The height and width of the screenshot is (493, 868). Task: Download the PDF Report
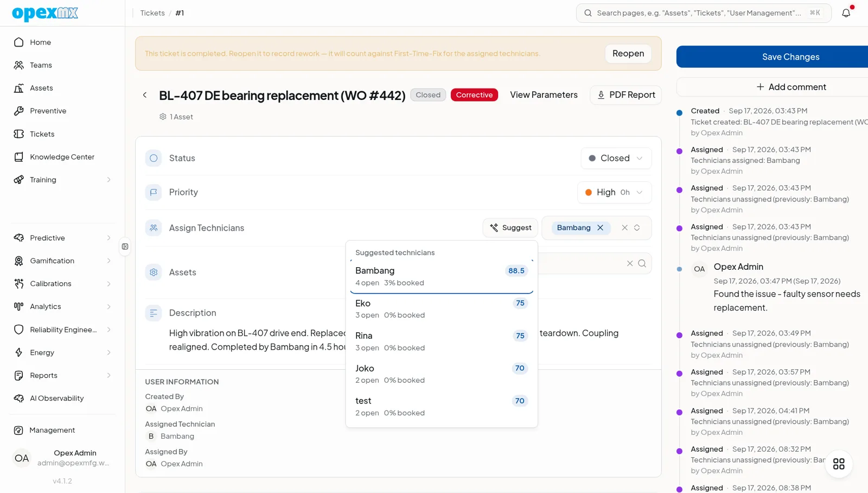click(626, 95)
